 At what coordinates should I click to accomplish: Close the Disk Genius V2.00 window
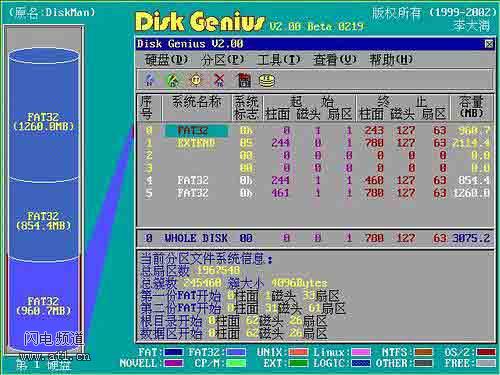pos(489,44)
